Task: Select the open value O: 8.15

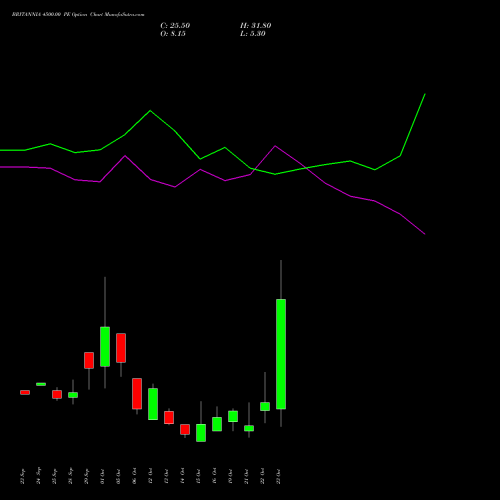Action: click(173, 34)
